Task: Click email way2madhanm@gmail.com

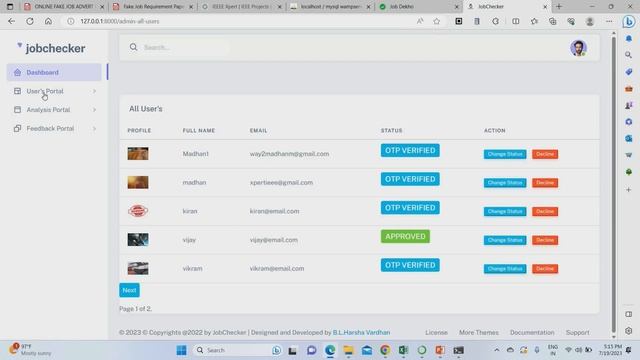Action: pyautogui.click(x=289, y=154)
